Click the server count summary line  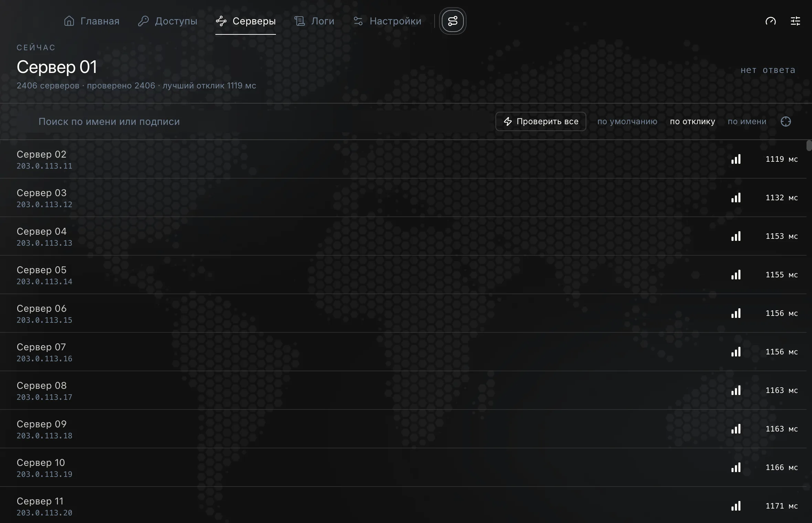136,86
